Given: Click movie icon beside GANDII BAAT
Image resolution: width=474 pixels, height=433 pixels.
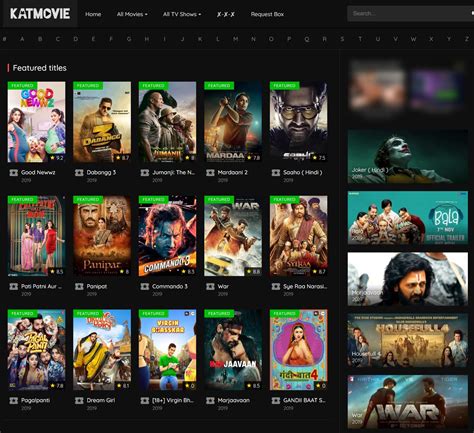Looking at the screenshot, I should (x=275, y=401).
